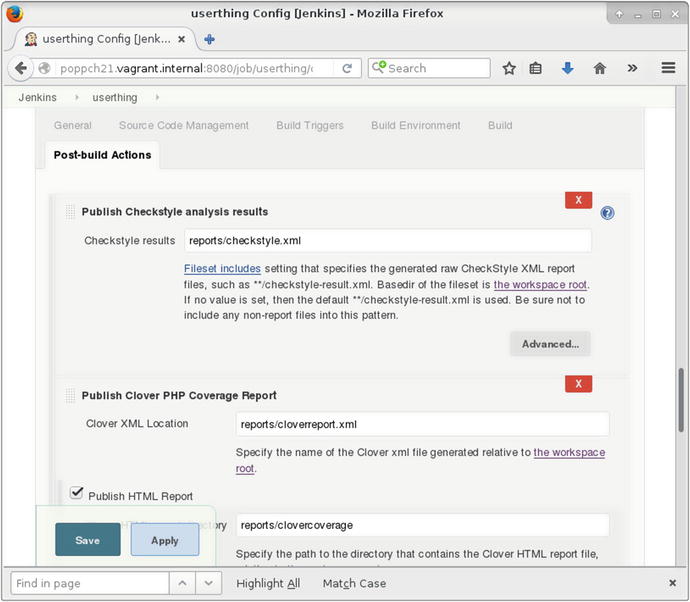The width and height of the screenshot is (690, 602).
Task: Click the Firefox logo in title bar
Action: pyautogui.click(x=15, y=14)
